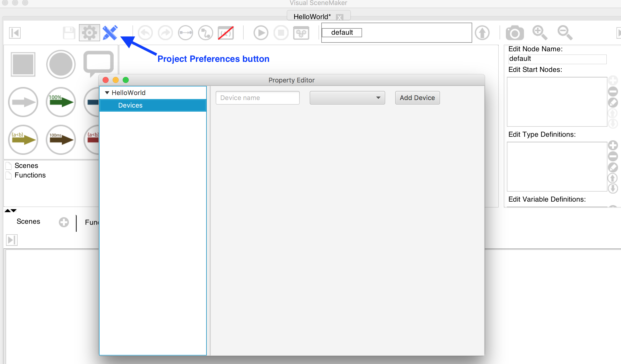The height and width of the screenshot is (364, 621).
Task: Pick the brown 100ms timeout edge
Action: [x=61, y=140]
